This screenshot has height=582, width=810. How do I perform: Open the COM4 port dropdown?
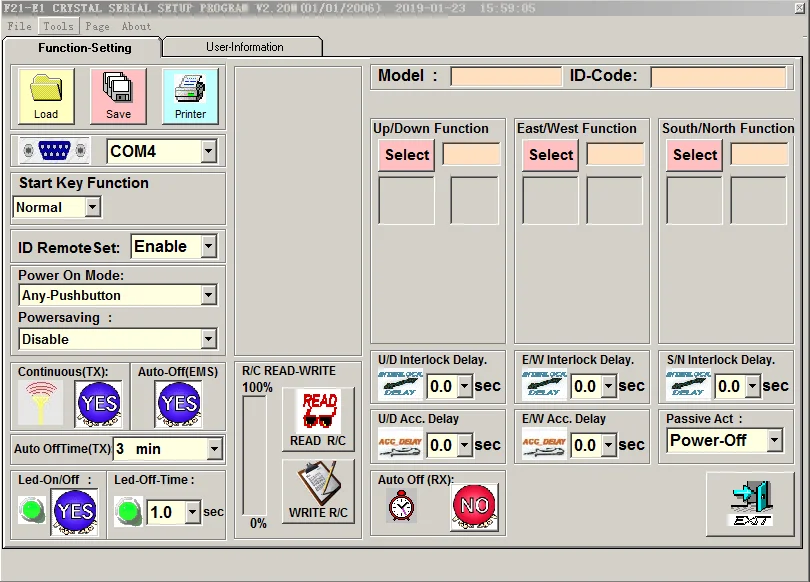pos(208,151)
